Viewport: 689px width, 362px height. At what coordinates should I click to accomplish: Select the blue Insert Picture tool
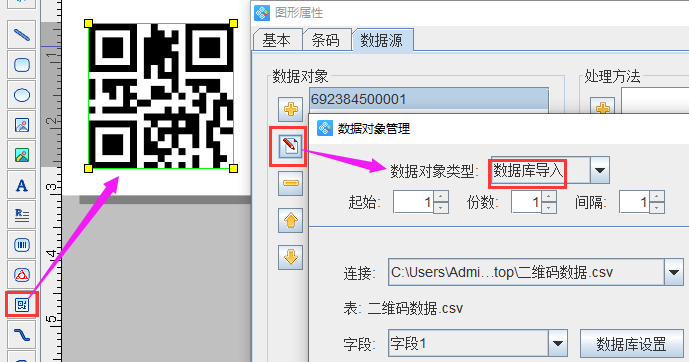pyautogui.click(x=22, y=125)
